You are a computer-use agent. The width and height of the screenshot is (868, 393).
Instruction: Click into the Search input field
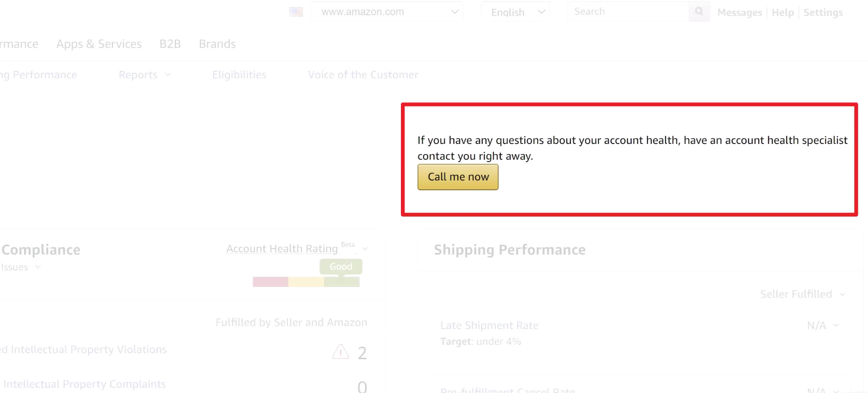628,12
